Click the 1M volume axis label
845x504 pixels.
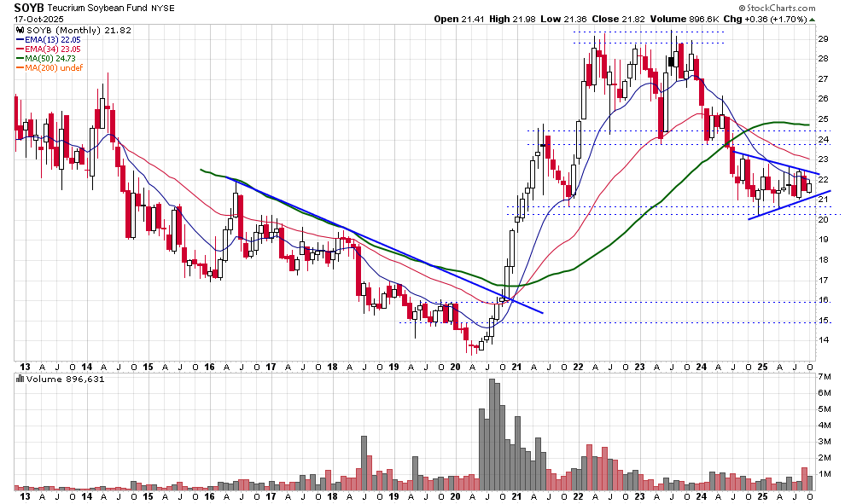pyautogui.click(x=825, y=474)
